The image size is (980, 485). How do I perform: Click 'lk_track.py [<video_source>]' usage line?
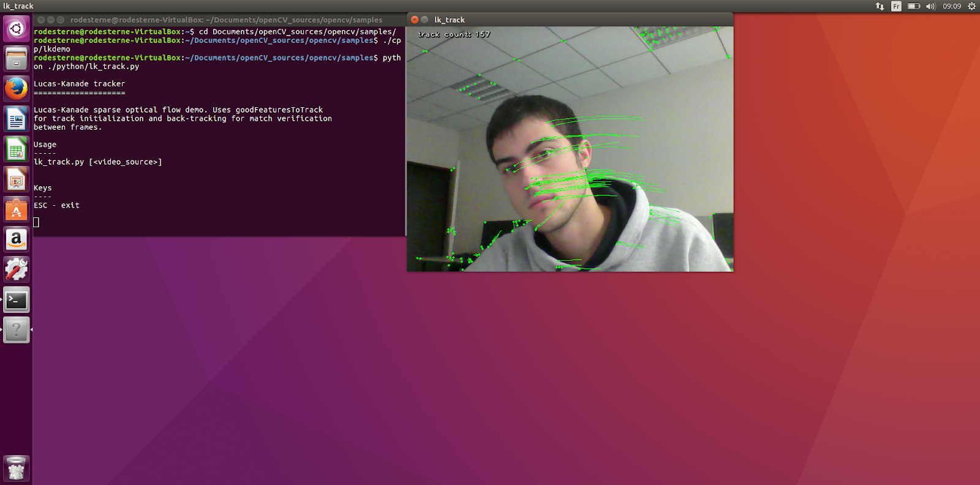pos(98,162)
